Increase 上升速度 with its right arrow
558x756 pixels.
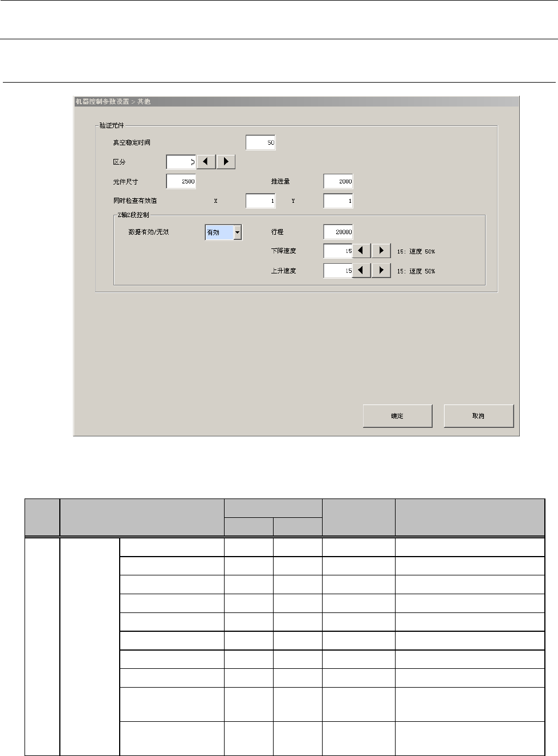click(x=381, y=271)
